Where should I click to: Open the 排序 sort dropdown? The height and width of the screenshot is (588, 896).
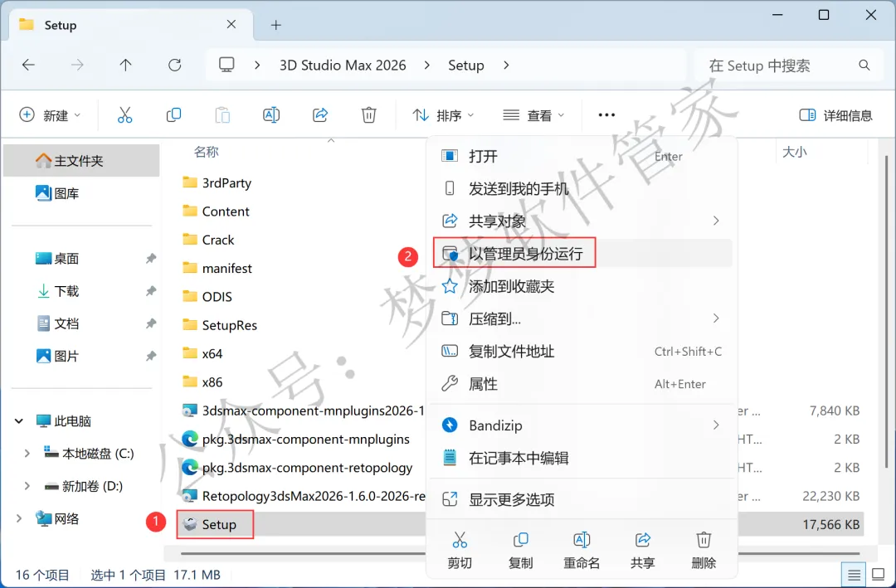coord(443,114)
